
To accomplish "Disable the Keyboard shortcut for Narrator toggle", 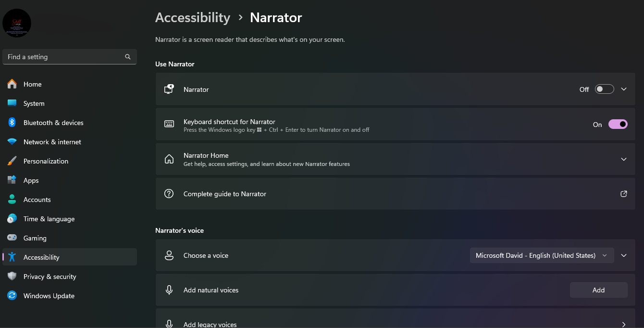I will (x=618, y=125).
